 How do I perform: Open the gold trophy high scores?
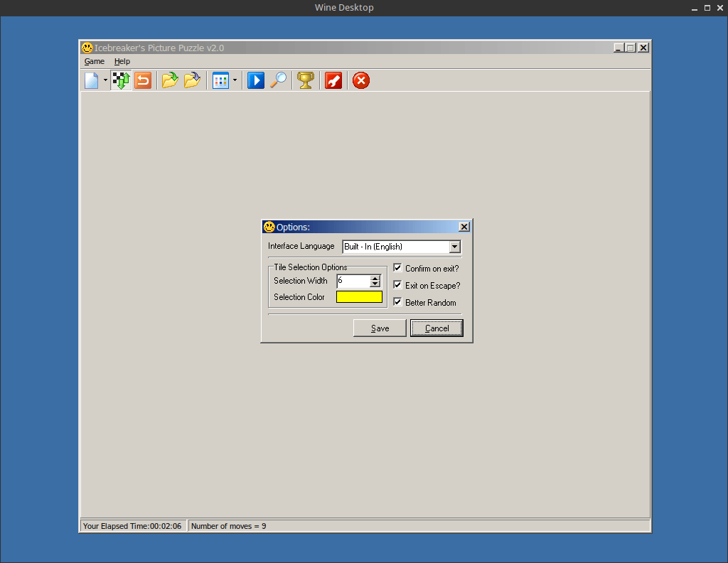pos(306,80)
